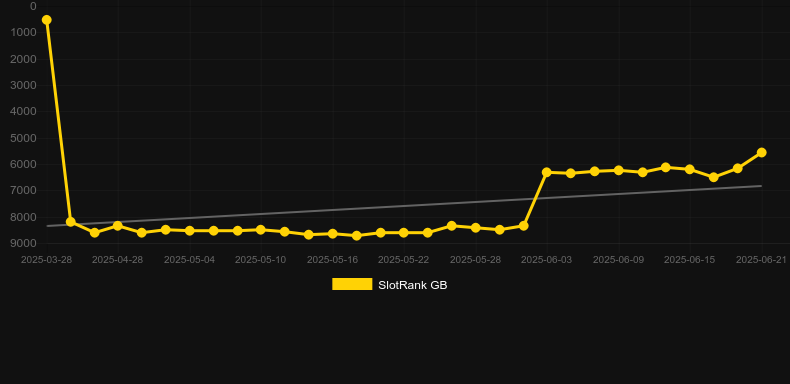Toggle the SlotRank GB legend series
This screenshot has height=384, width=790.
coord(389,285)
